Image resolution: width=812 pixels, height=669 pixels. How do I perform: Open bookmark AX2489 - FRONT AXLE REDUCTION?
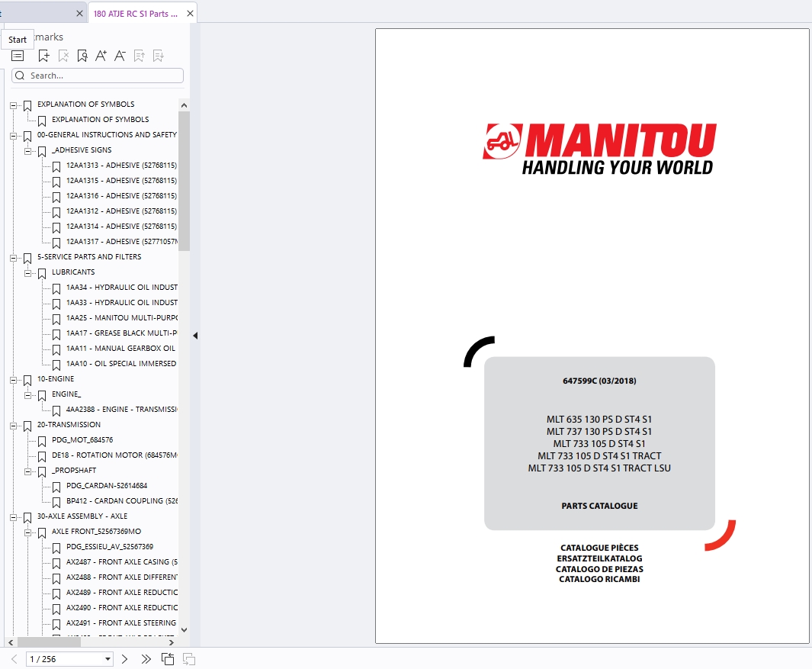click(x=121, y=592)
